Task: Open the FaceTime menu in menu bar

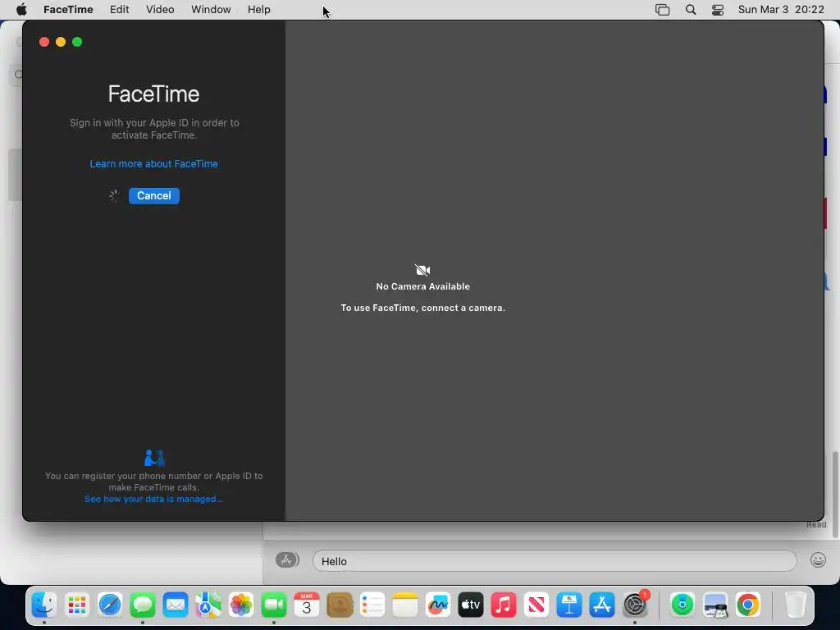Action: click(x=68, y=10)
